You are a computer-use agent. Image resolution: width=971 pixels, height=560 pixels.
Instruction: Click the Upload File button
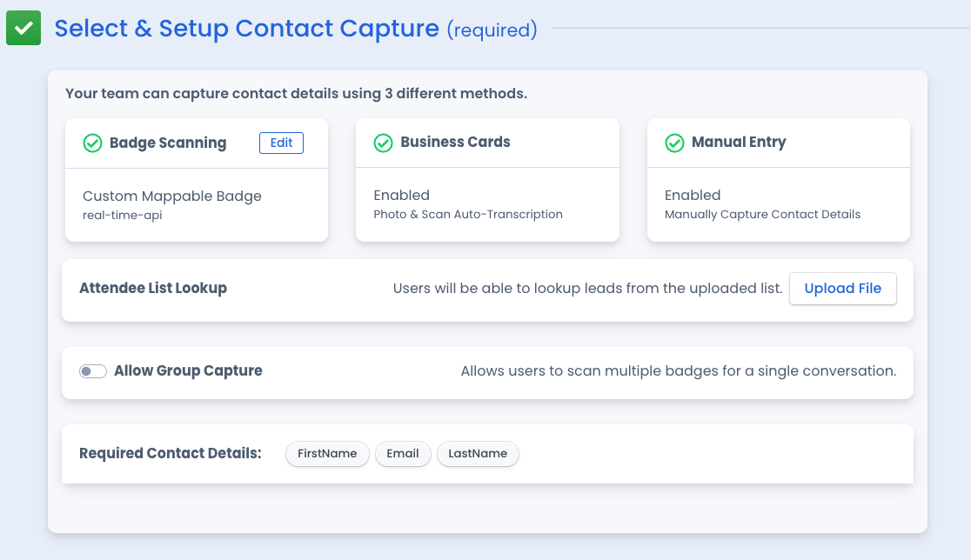point(843,289)
